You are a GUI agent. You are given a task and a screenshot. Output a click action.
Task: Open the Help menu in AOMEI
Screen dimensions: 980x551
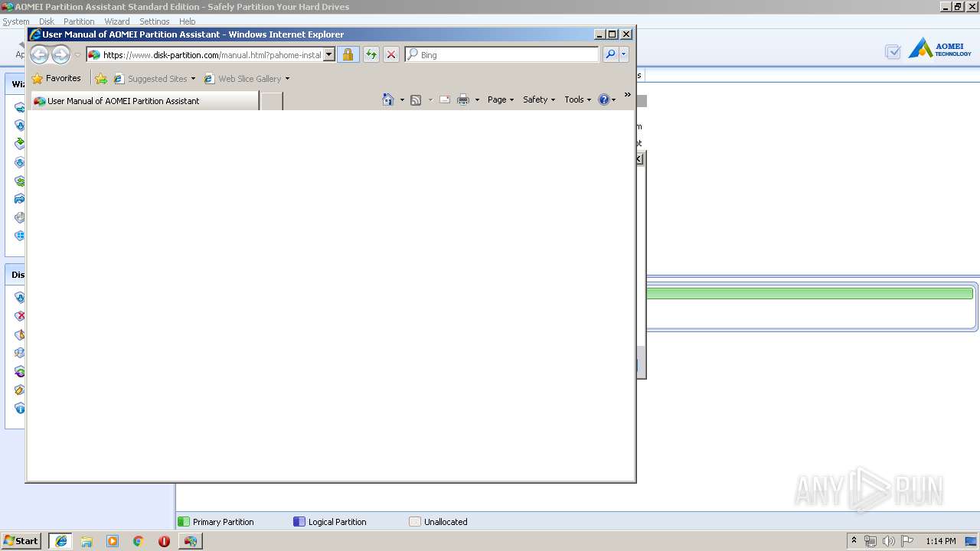[x=187, y=21]
